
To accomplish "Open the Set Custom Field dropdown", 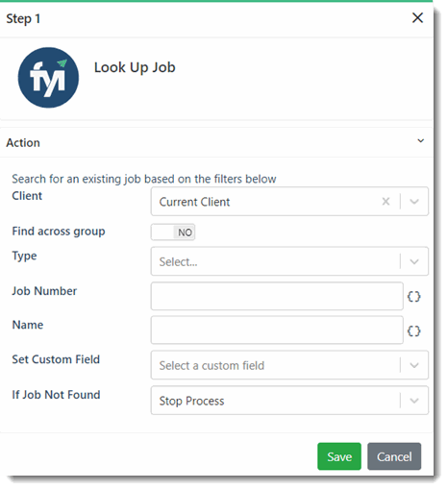I will (414, 365).
